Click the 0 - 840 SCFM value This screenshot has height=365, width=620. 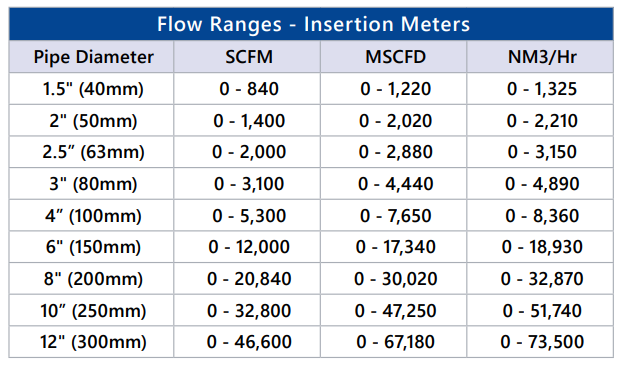coord(249,89)
